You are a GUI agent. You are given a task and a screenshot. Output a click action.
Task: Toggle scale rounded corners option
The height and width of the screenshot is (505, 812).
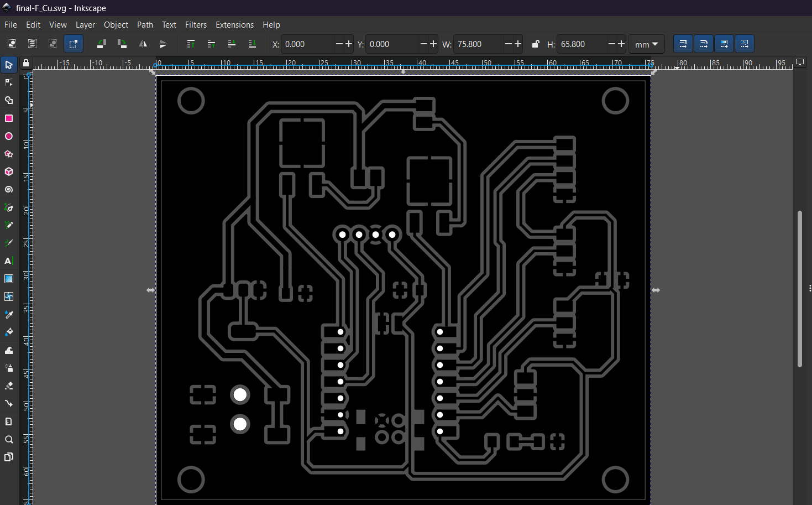704,44
